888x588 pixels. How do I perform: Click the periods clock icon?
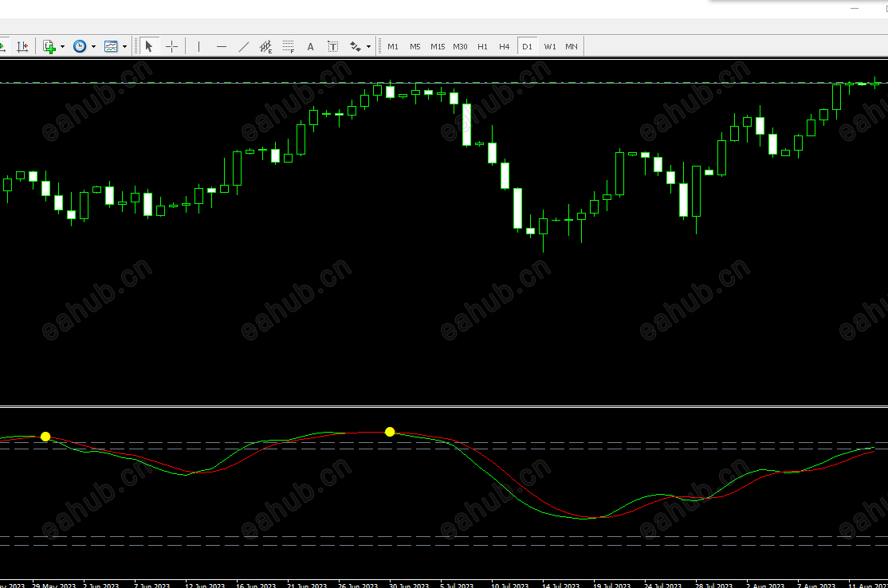click(x=80, y=46)
